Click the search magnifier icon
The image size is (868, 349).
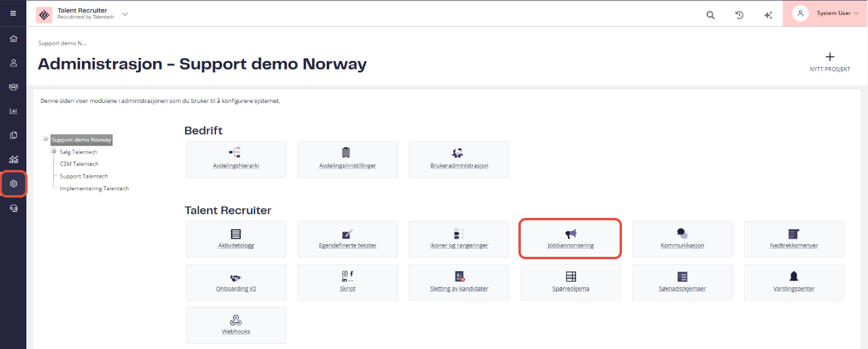pyautogui.click(x=711, y=16)
